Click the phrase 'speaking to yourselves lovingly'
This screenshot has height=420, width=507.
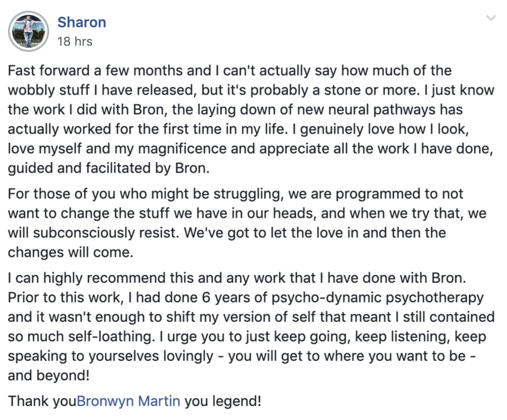pyautogui.click(x=111, y=356)
